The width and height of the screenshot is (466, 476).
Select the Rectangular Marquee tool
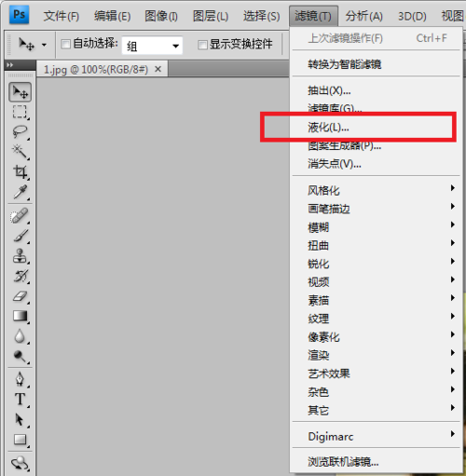20,112
